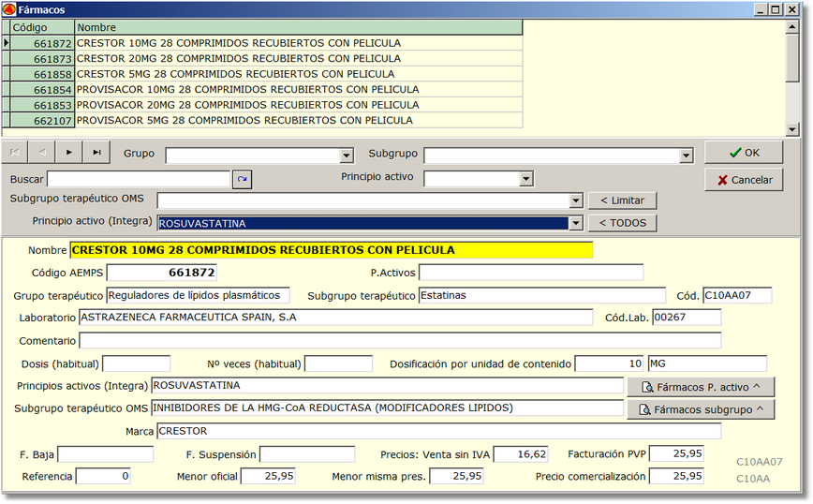Select row PROVISACOR 10MG 28 COMPRIMIDOS
Image resolution: width=813 pixels, height=504 pixels.
coord(299,89)
